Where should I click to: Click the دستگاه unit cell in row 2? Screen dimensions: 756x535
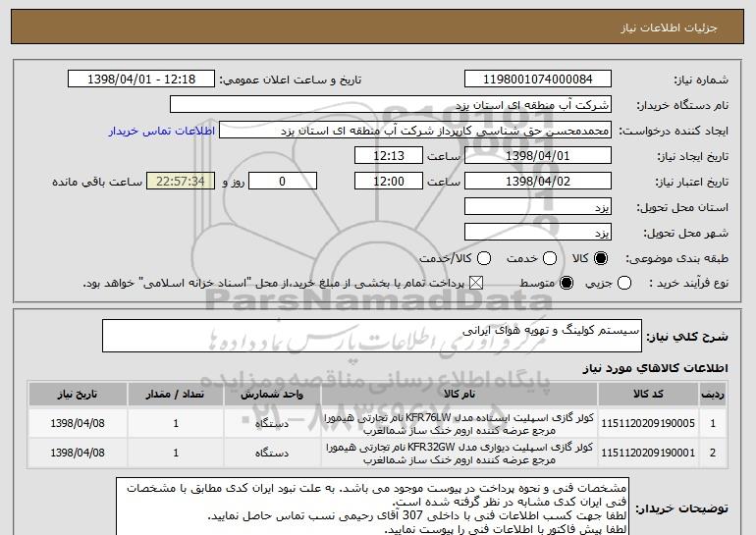pyautogui.click(x=272, y=454)
